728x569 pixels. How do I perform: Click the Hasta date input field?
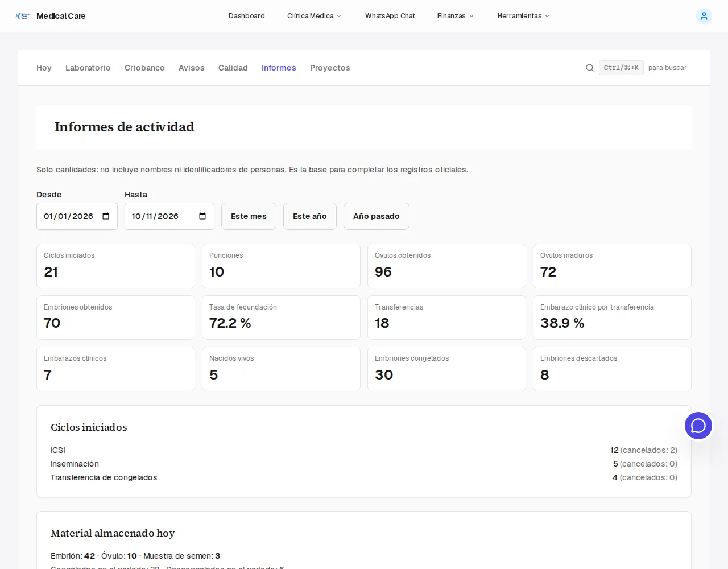(x=169, y=216)
